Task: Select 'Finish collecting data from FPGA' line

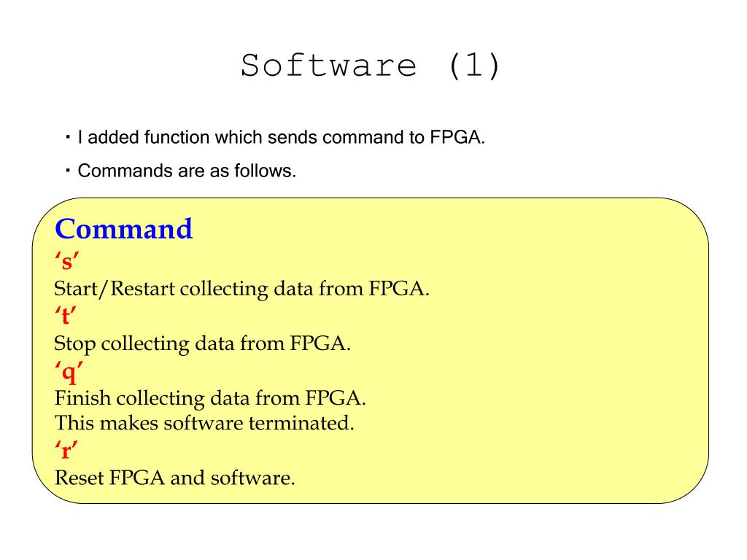Action: [x=210, y=398]
